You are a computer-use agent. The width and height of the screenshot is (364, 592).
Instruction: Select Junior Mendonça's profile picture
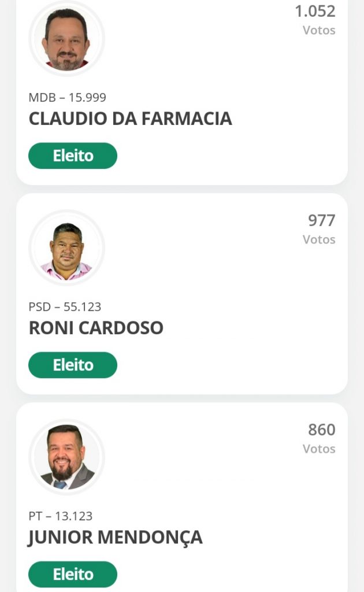click(66, 457)
